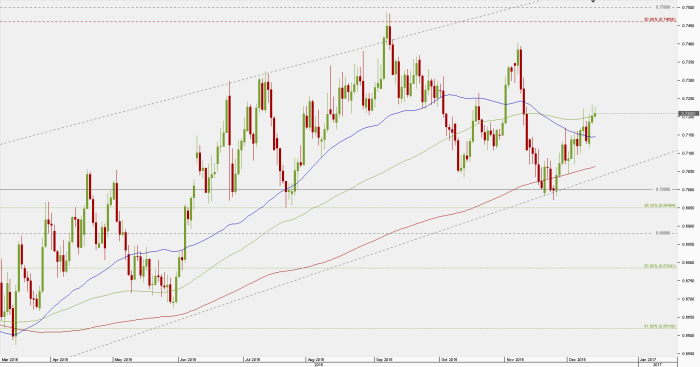Click the 2016 year label below the time axis

click(319, 364)
